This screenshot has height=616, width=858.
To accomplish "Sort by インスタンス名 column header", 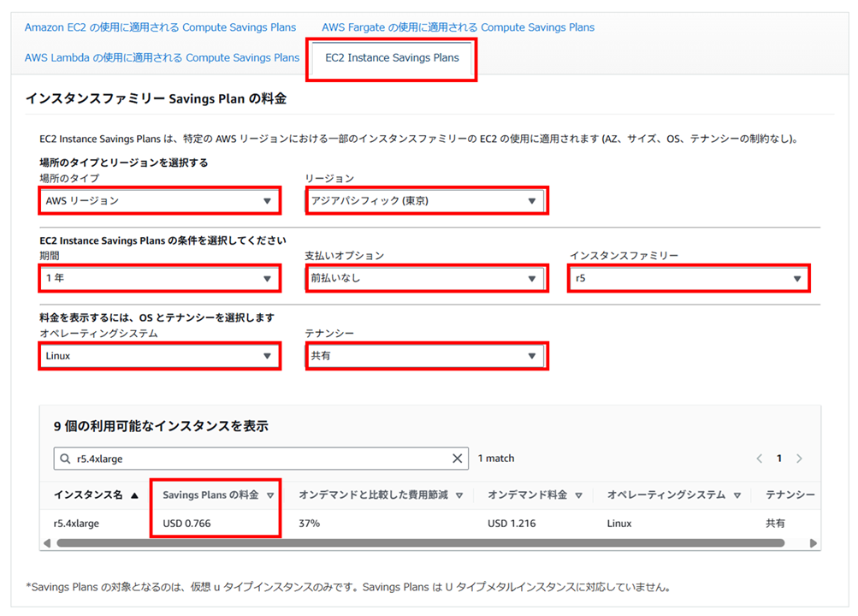I will [96, 495].
